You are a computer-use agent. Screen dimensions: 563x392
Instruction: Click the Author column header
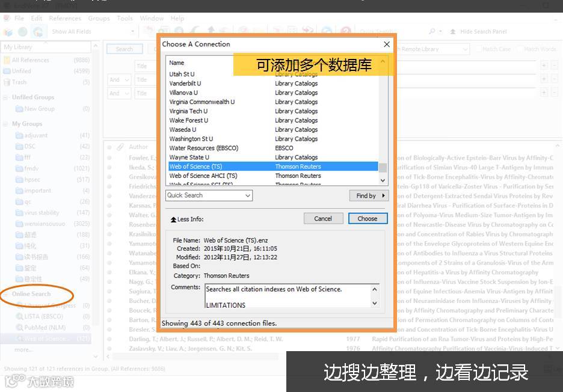(x=138, y=147)
